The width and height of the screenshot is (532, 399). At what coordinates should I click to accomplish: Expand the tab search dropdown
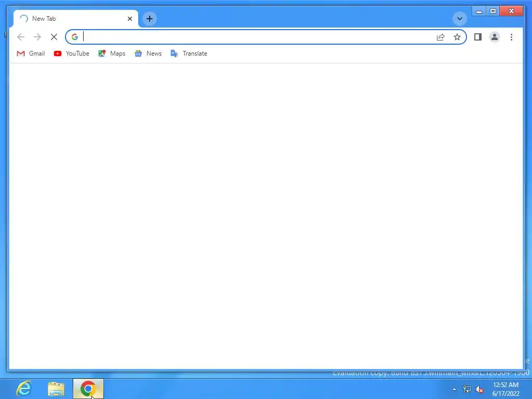pos(460,19)
